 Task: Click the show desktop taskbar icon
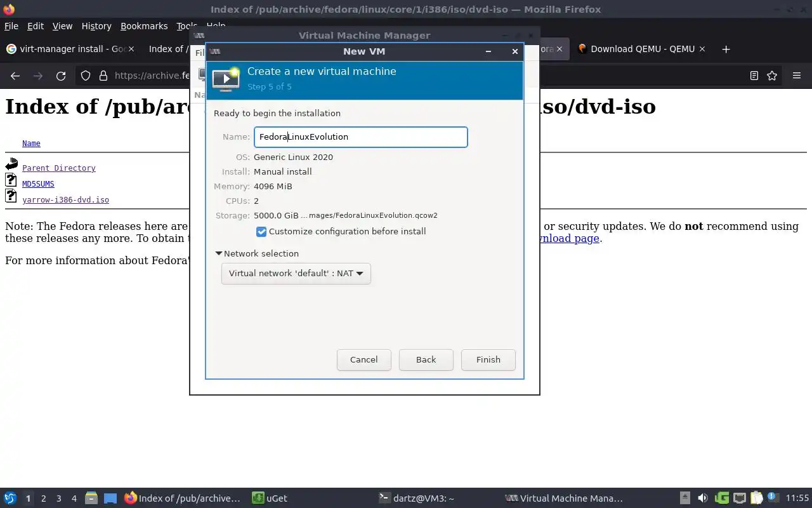click(110, 498)
